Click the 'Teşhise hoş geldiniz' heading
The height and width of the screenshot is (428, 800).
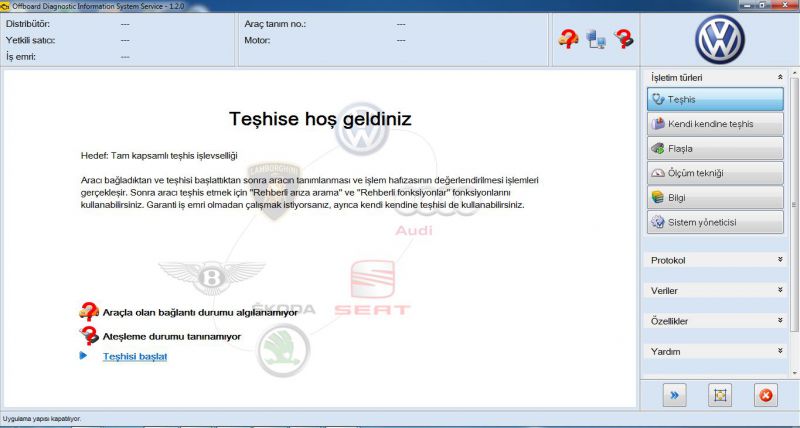(320, 119)
